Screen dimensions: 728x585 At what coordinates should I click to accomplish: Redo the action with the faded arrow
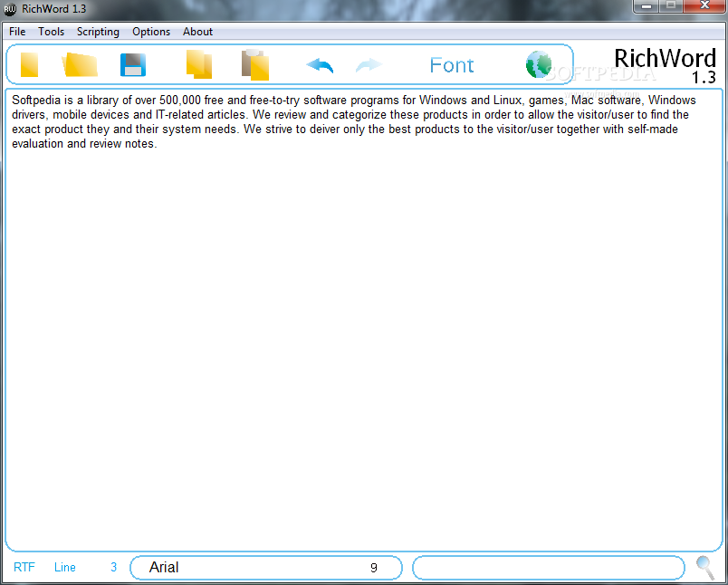pyautogui.click(x=369, y=65)
